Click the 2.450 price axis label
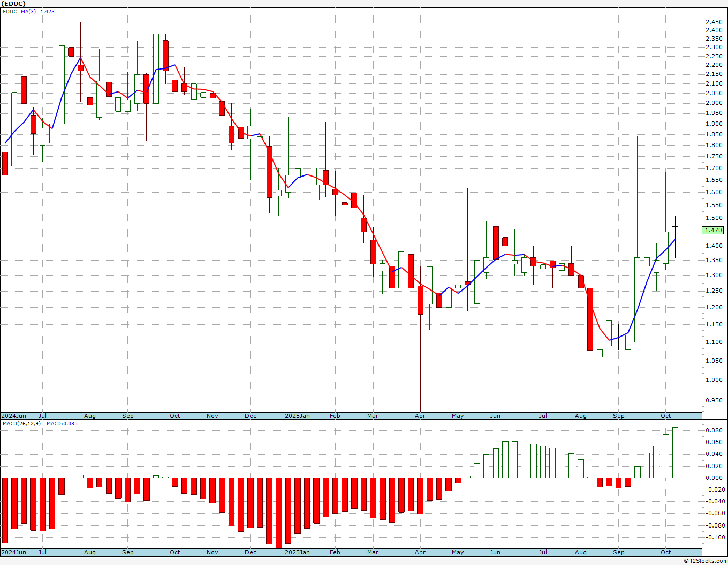Screen dimensions: 728x565 pos(714,22)
